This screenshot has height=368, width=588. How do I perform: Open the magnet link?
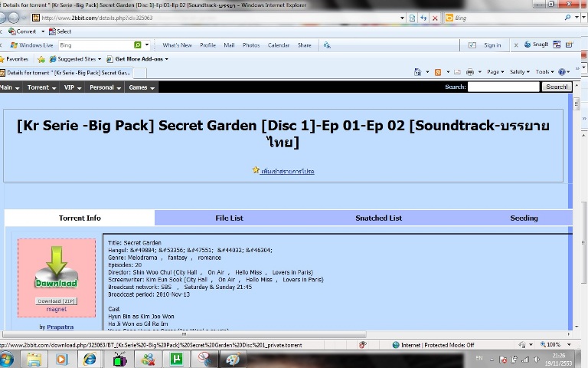(56, 309)
